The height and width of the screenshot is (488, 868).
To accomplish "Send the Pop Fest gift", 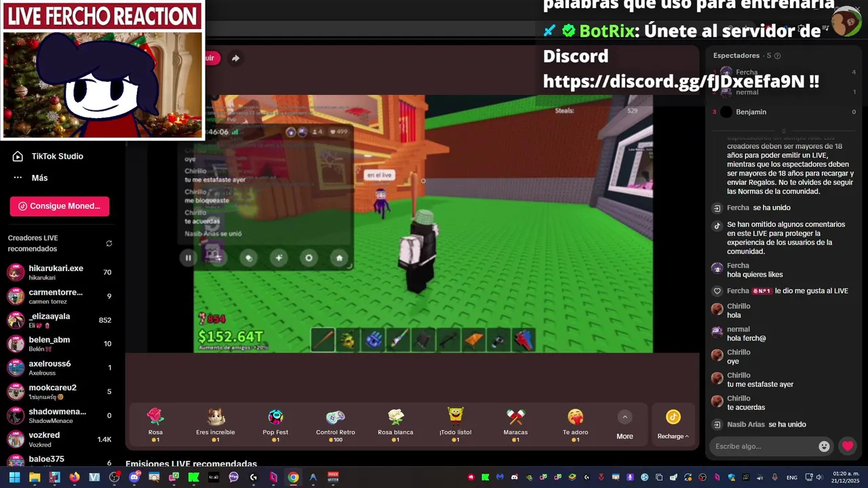I will pyautogui.click(x=275, y=425).
